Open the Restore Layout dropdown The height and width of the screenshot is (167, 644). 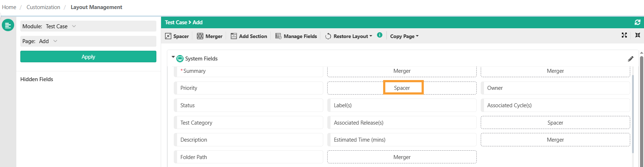point(349,36)
